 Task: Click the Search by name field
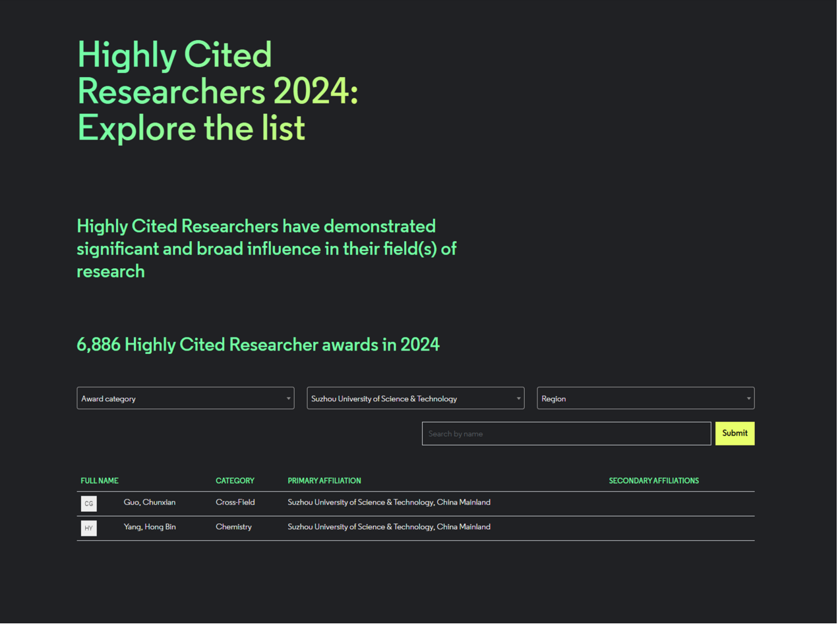(568, 435)
